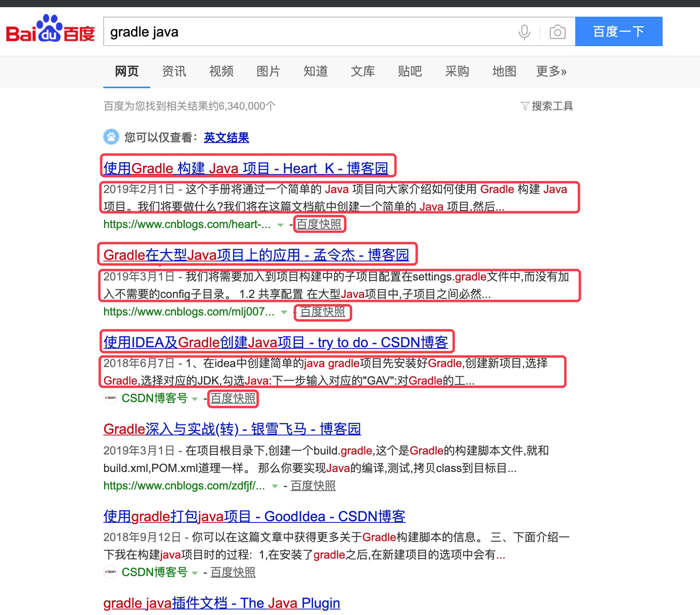Click the Baidu paw icon beside 您可以仅查看

click(111, 137)
